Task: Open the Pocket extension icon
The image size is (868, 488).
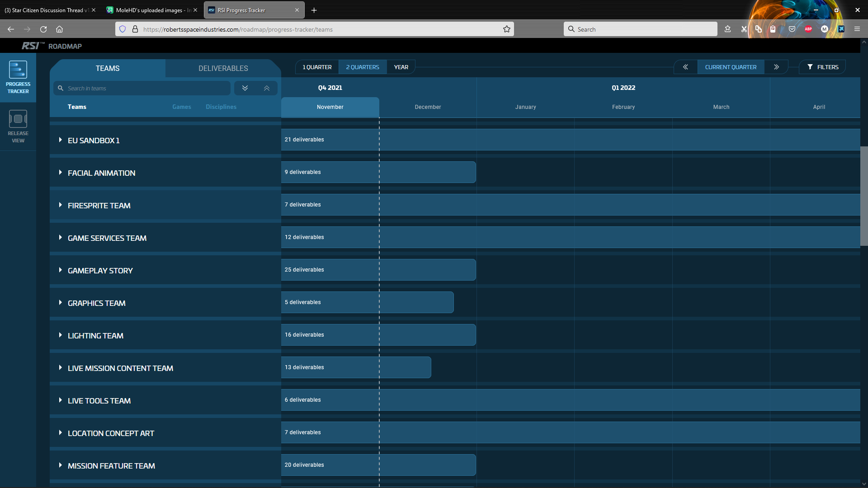Action: [x=792, y=29]
